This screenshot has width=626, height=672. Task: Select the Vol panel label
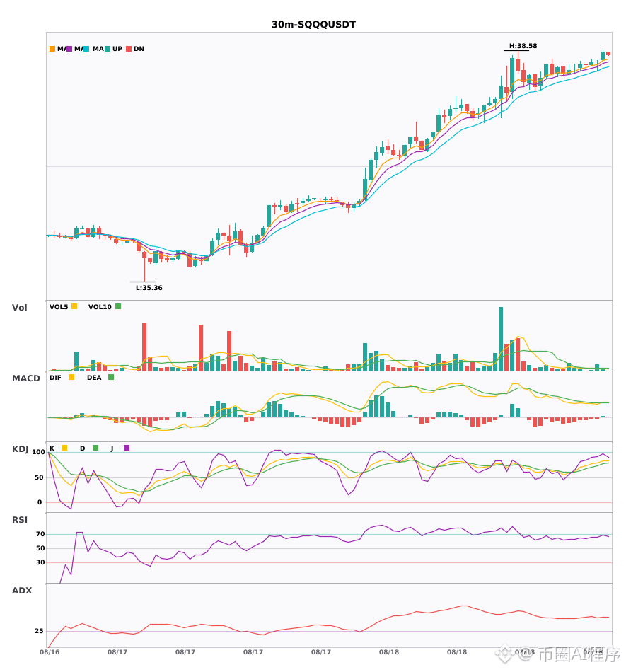pyautogui.click(x=19, y=308)
